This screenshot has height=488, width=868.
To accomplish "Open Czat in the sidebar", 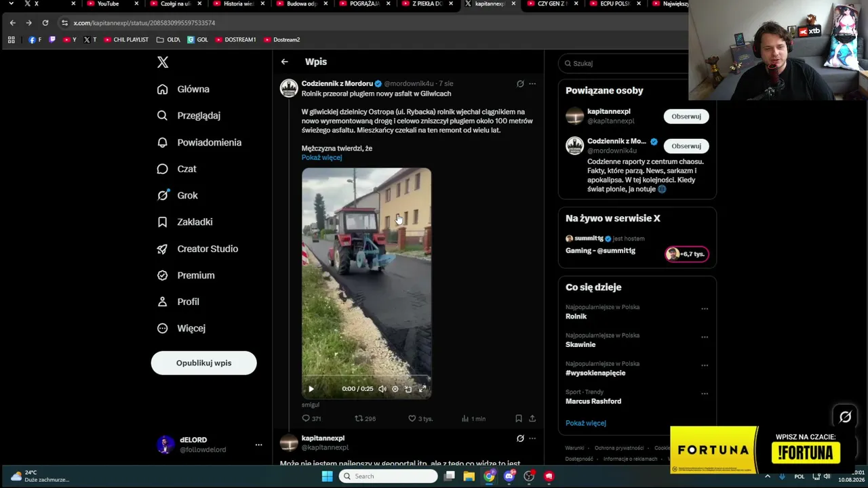I will tap(176, 169).
